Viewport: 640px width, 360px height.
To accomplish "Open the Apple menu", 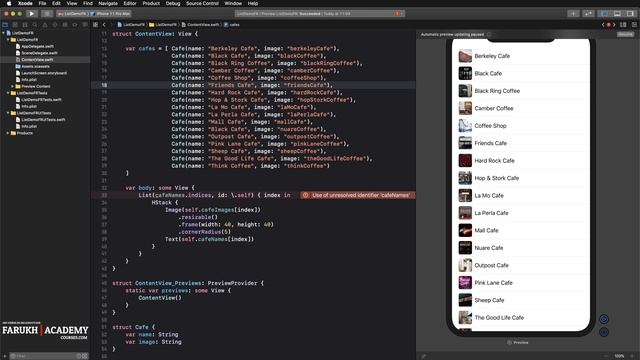I will (x=9, y=3).
